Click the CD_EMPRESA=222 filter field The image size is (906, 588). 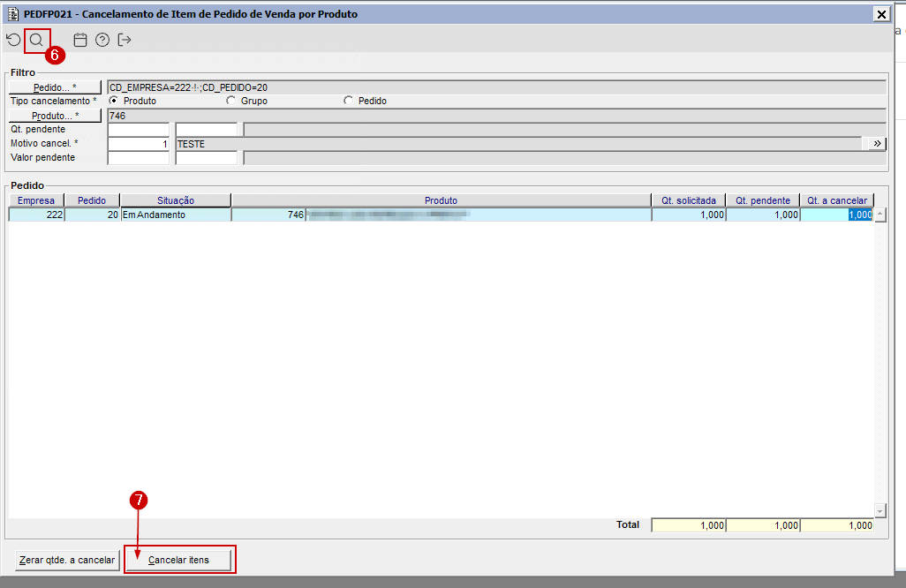click(x=497, y=87)
